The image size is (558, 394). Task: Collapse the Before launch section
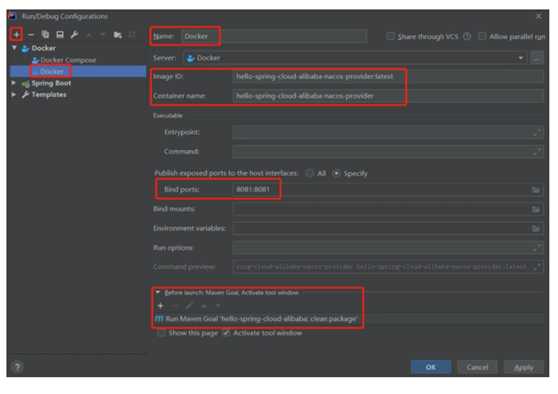tap(158, 293)
